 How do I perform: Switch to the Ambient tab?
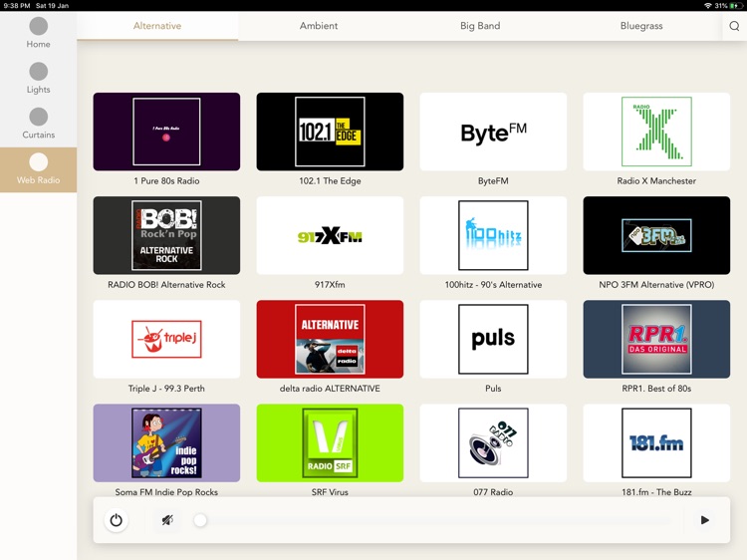click(319, 26)
